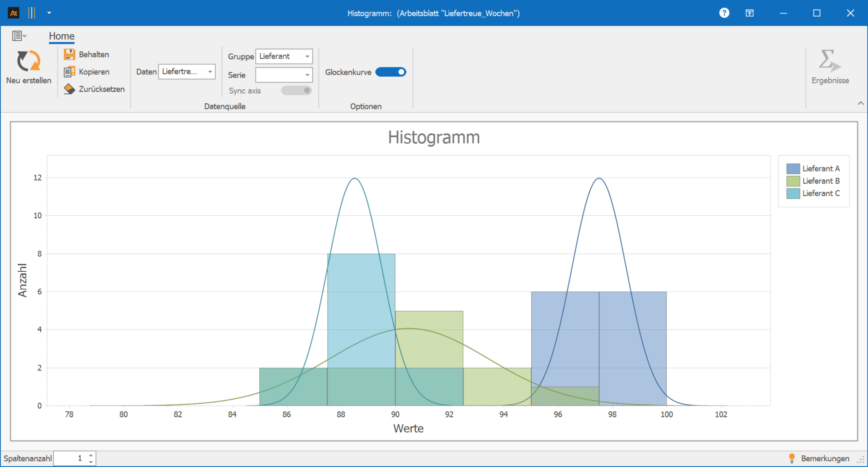Click the Behalten save icon
Viewport: 868px width, 467px height.
[69, 54]
